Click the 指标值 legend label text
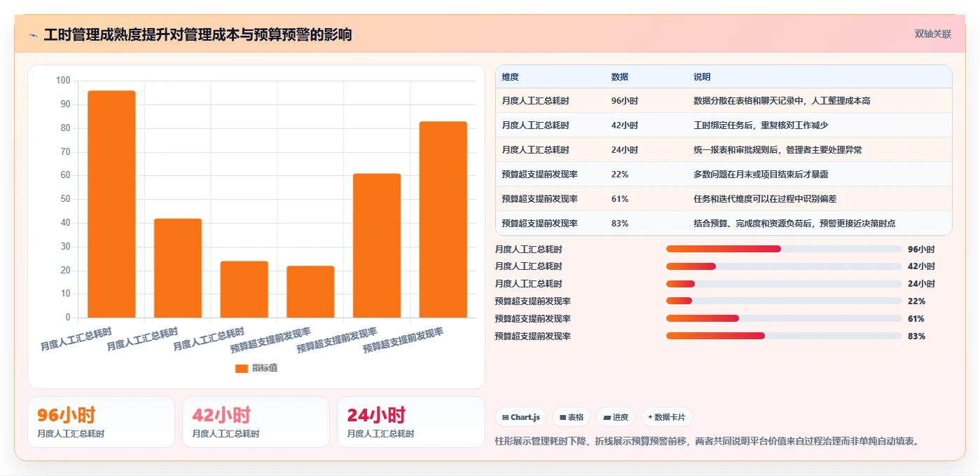Image resolution: width=980 pixels, height=476 pixels. click(265, 368)
